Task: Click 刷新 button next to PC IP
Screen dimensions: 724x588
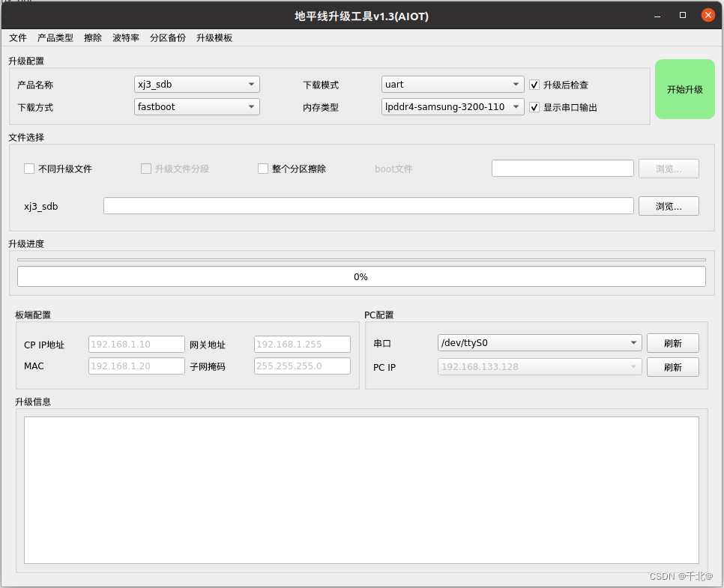Action: (x=673, y=367)
